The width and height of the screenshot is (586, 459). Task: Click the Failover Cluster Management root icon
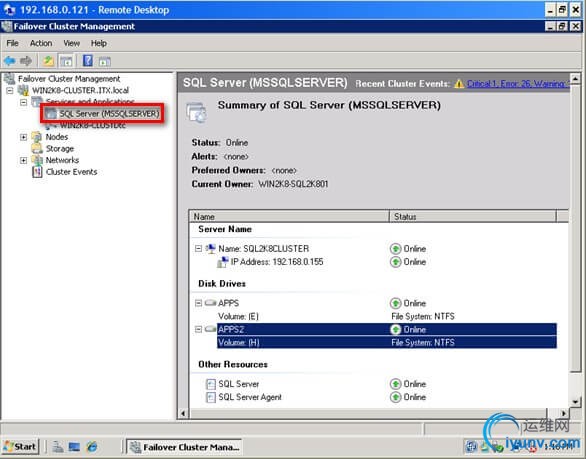click(x=9, y=78)
